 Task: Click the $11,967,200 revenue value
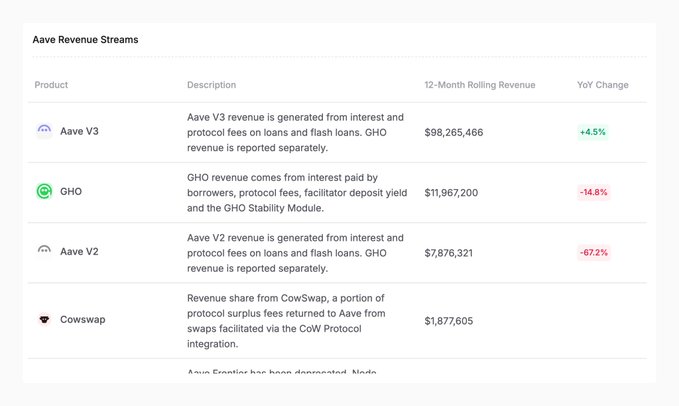[x=451, y=193]
